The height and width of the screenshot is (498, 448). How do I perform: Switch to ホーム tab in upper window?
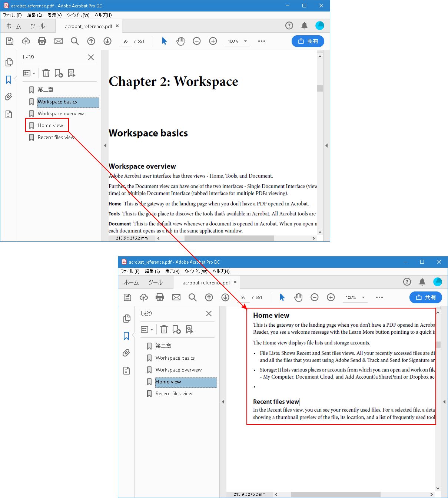13,26
